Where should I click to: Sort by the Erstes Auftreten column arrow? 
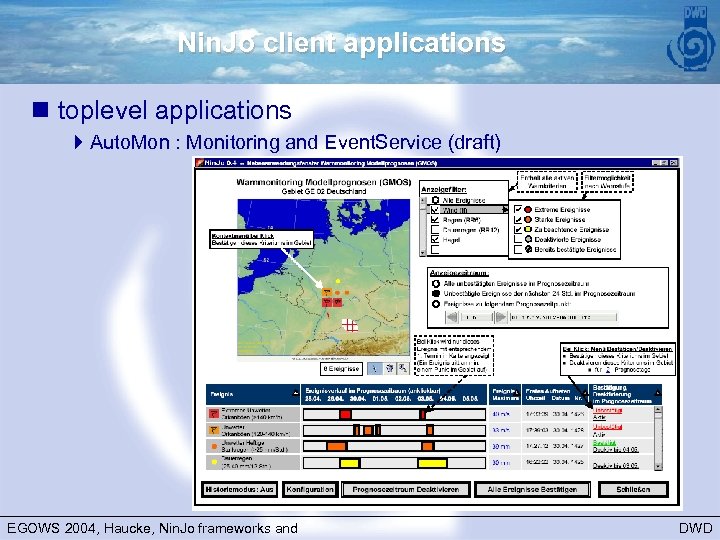pyautogui.click(x=585, y=394)
